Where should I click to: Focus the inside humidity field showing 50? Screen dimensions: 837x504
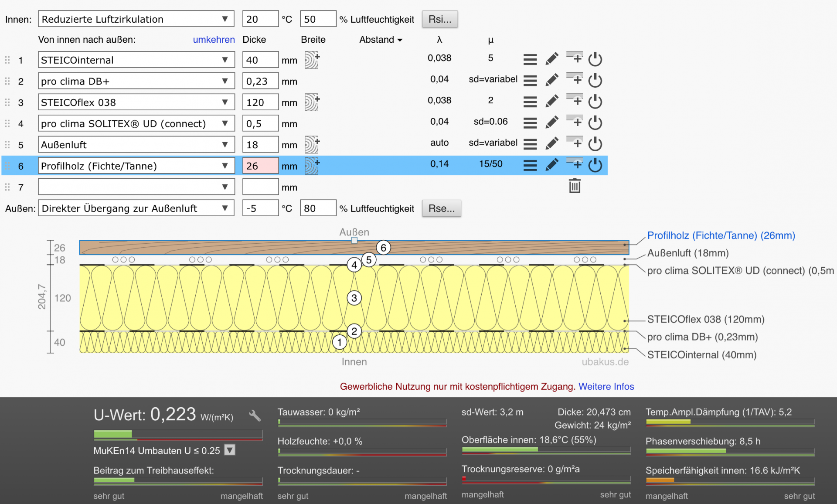click(318, 19)
